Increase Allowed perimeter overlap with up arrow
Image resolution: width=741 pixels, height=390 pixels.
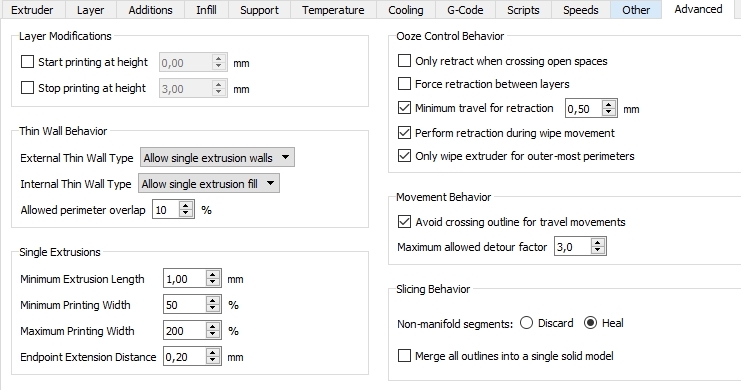click(186, 206)
